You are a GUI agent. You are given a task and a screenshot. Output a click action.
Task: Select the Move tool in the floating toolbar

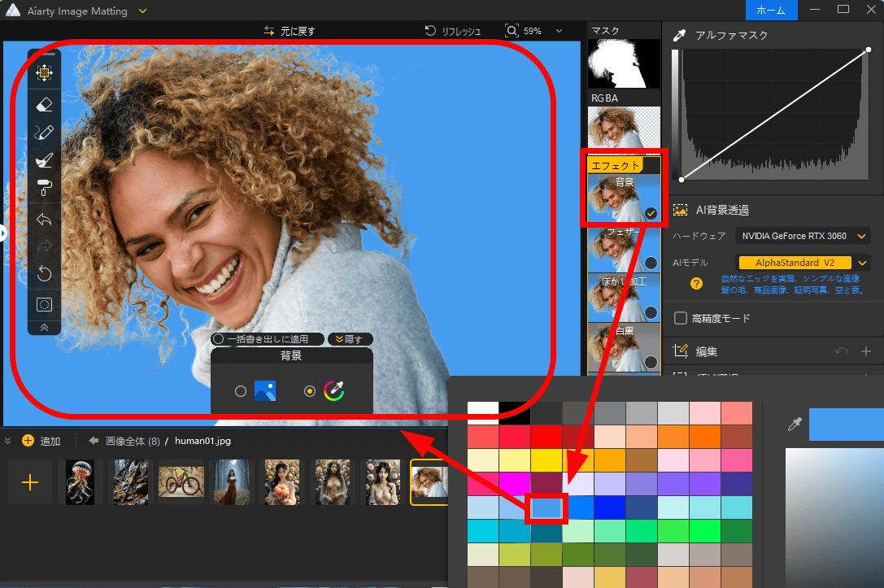coord(45,72)
